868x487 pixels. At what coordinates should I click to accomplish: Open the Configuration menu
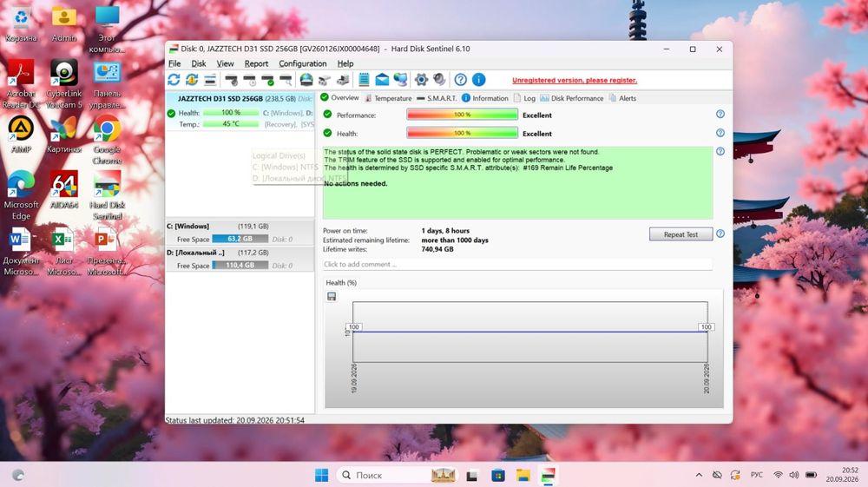pos(302,63)
